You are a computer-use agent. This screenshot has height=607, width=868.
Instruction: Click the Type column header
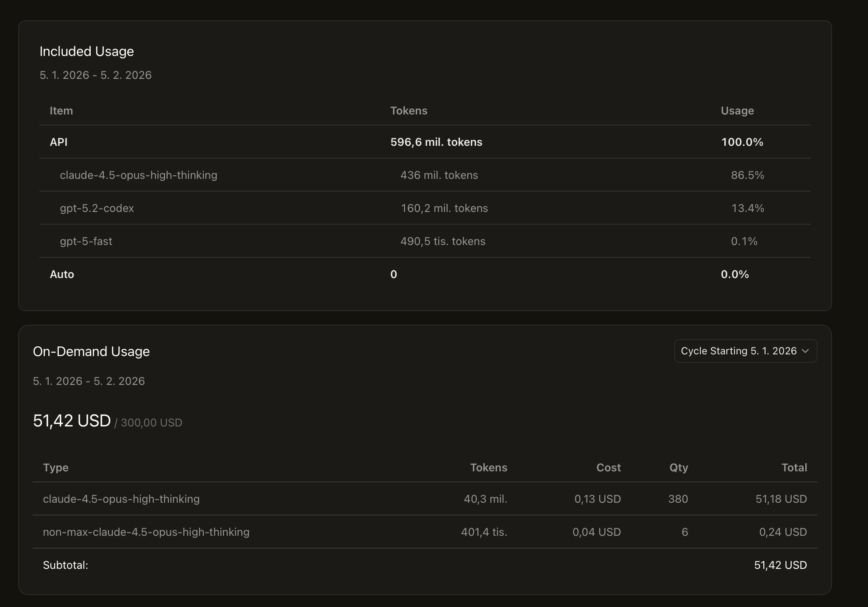pyautogui.click(x=56, y=468)
